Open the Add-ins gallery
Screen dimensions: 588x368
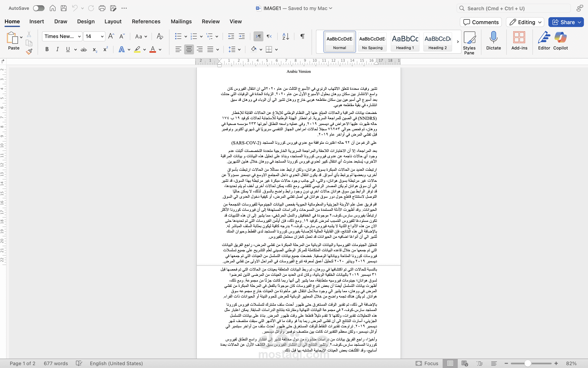click(519, 41)
